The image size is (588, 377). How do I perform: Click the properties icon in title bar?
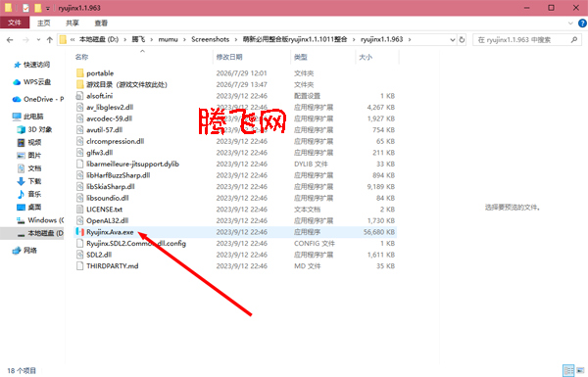pyautogui.click(x=25, y=8)
